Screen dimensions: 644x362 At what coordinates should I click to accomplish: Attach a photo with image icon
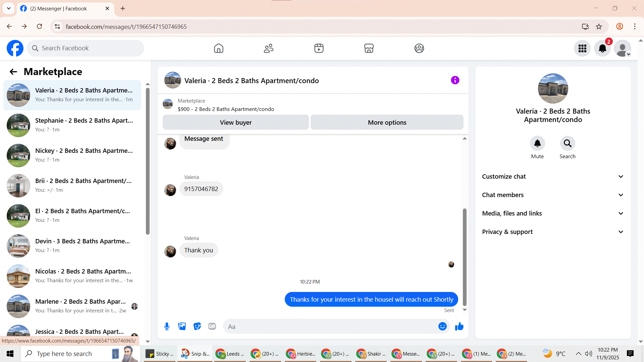[x=182, y=326]
